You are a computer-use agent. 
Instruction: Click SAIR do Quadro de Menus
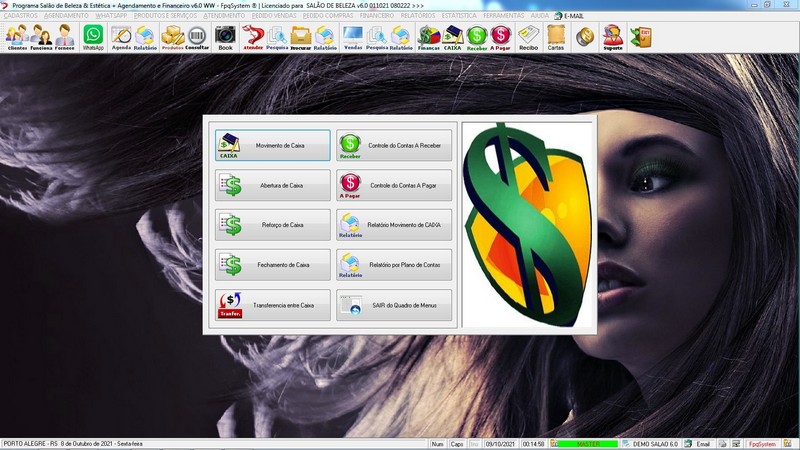pos(394,305)
